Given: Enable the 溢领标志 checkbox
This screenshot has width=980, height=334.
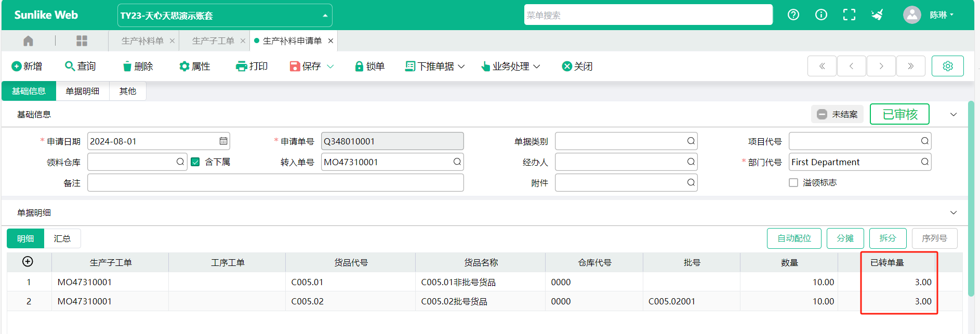Looking at the screenshot, I should click(x=793, y=183).
